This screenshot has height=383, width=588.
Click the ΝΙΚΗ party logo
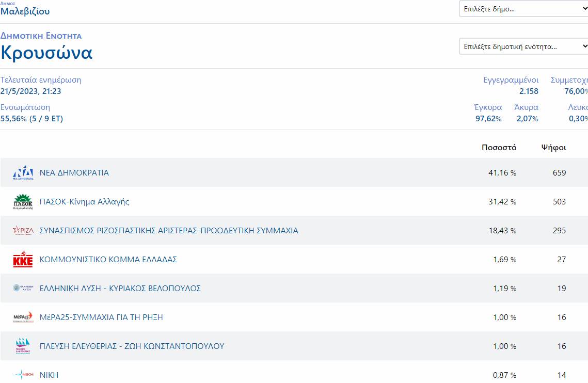pyautogui.click(x=23, y=374)
